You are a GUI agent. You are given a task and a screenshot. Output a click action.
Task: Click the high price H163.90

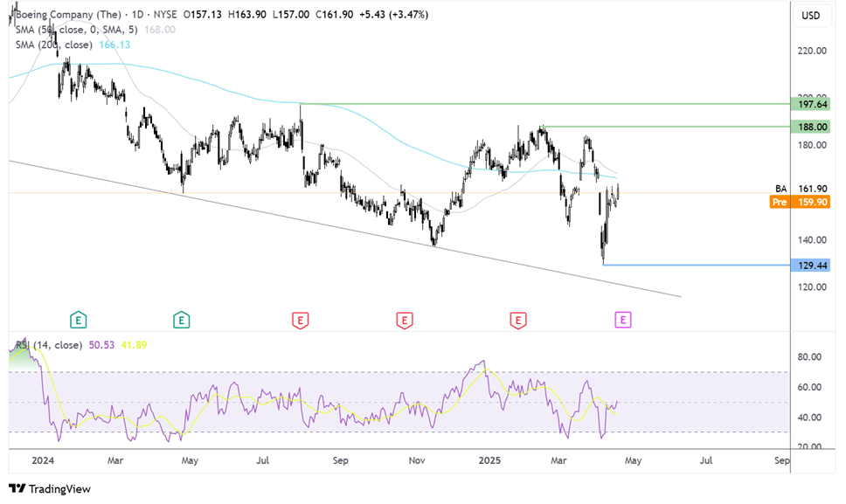(247, 15)
